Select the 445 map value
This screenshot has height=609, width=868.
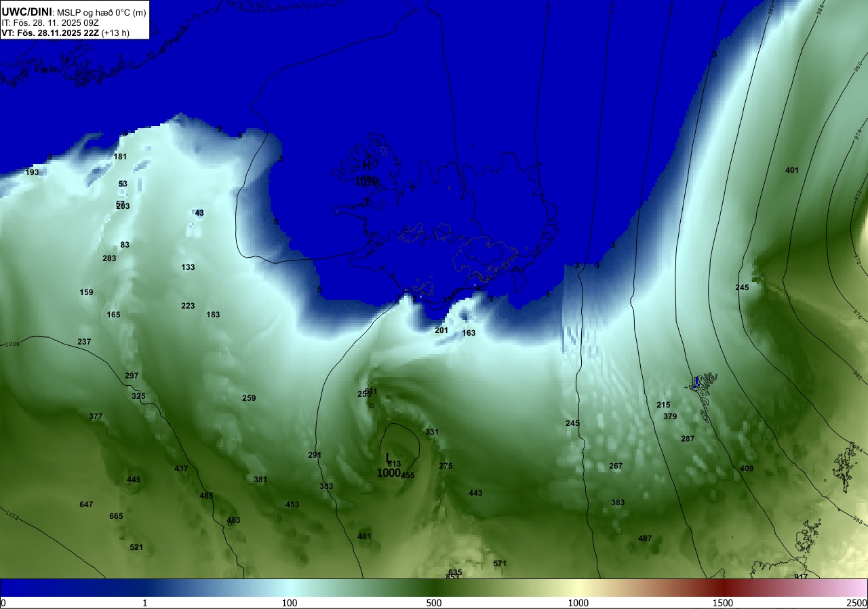134,479
